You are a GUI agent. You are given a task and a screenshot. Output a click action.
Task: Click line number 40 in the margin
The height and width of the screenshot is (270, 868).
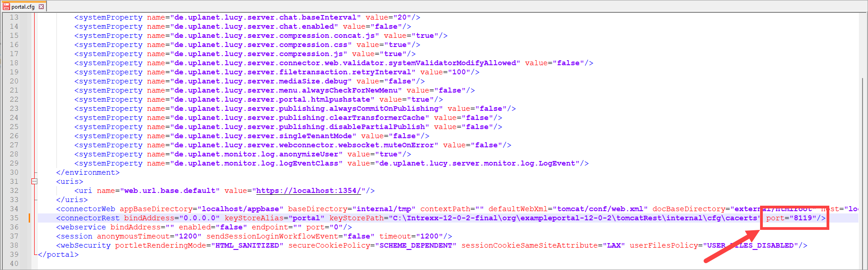point(14,264)
